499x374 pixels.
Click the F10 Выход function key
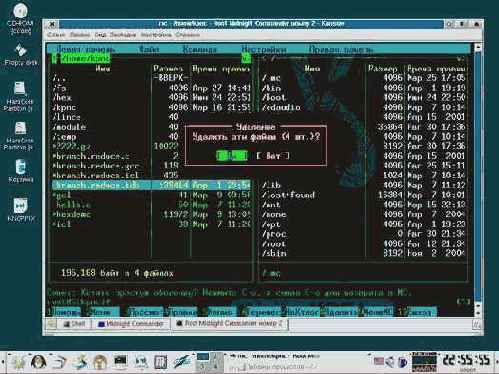coord(419,312)
